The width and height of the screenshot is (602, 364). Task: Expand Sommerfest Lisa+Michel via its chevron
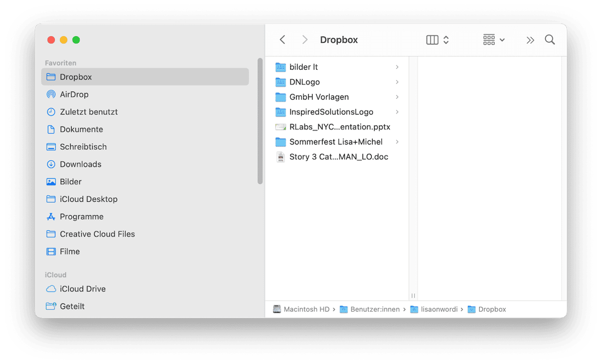pos(397,142)
